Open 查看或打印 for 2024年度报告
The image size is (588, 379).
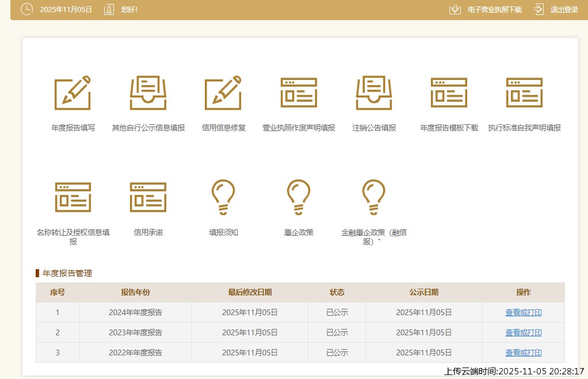[x=523, y=312]
